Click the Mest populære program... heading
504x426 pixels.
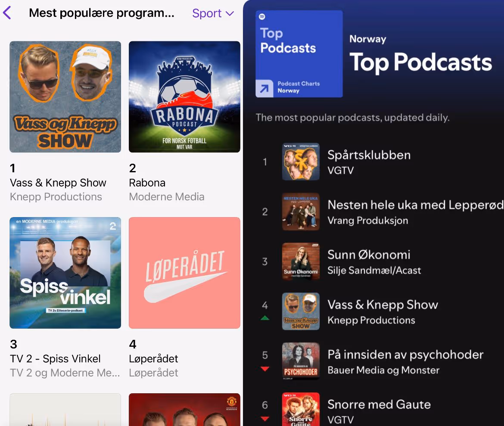click(102, 13)
